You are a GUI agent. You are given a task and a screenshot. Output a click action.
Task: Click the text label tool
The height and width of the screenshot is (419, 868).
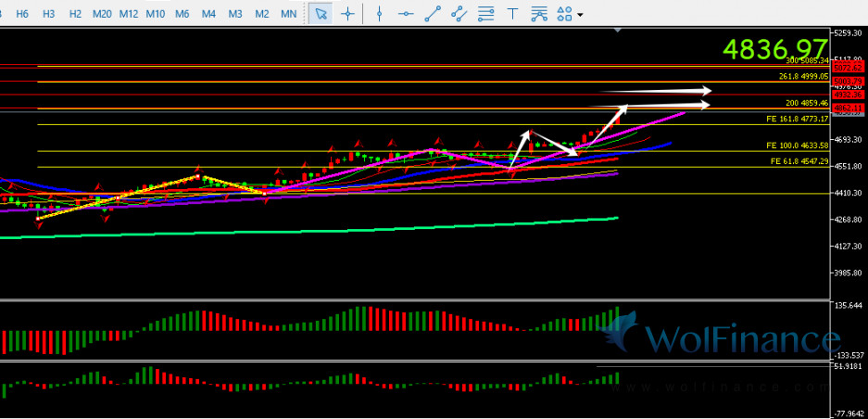(512, 14)
